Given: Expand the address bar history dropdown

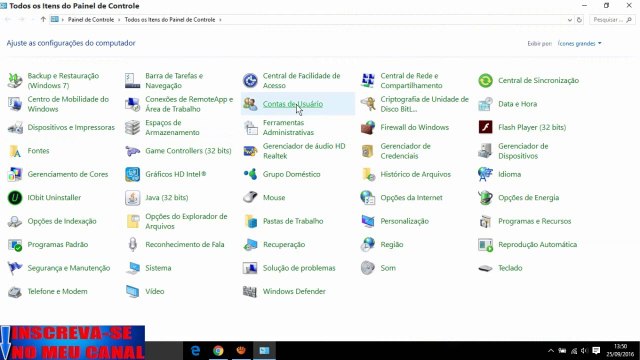Looking at the screenshot, I should 570,20.
